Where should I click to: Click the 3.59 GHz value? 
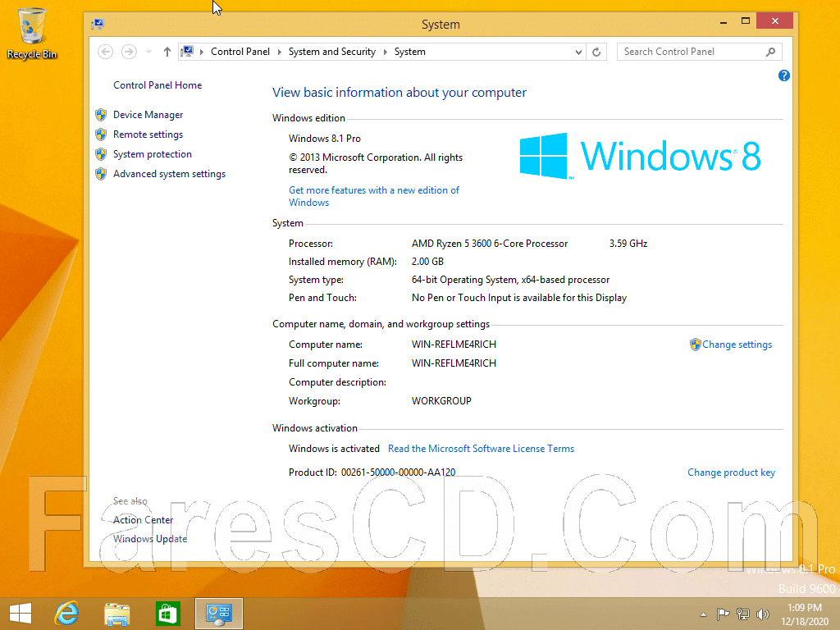pyautogui.click(x=628, y=243)
